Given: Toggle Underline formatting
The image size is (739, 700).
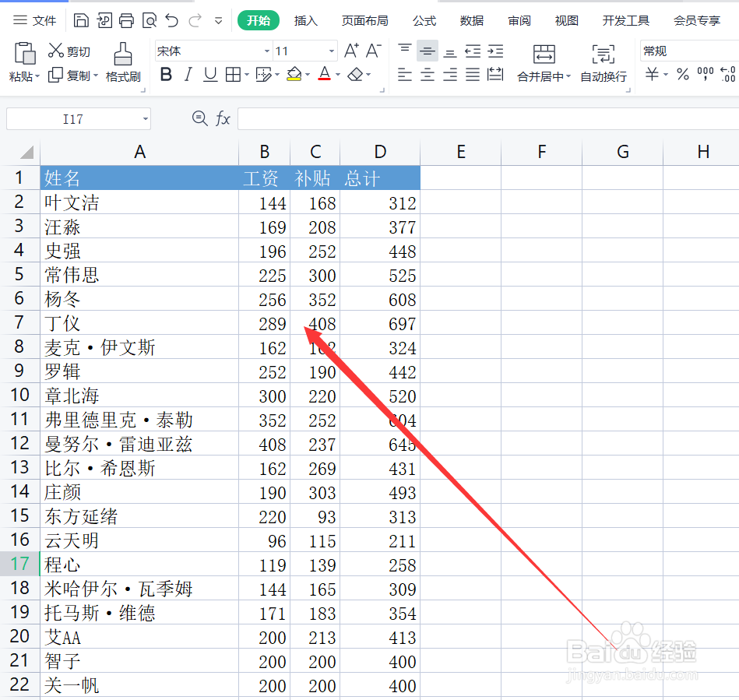Looking at the screenshot, I should (x=210, y=75).
